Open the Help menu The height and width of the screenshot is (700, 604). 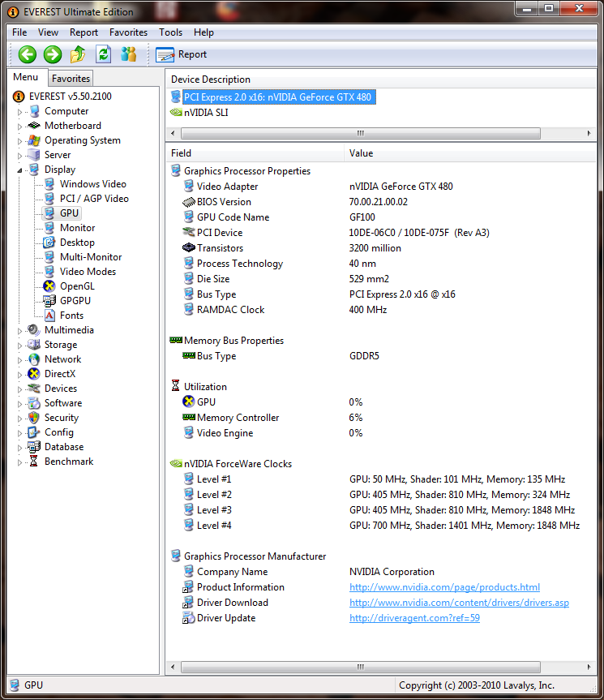(x=203, y=32)
